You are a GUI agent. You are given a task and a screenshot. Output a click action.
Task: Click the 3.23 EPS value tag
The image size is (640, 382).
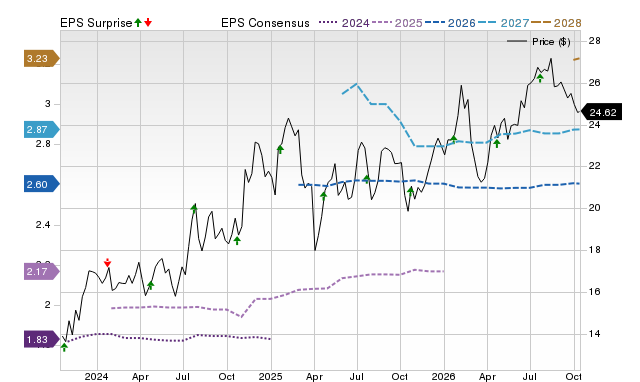pos(42,58)
